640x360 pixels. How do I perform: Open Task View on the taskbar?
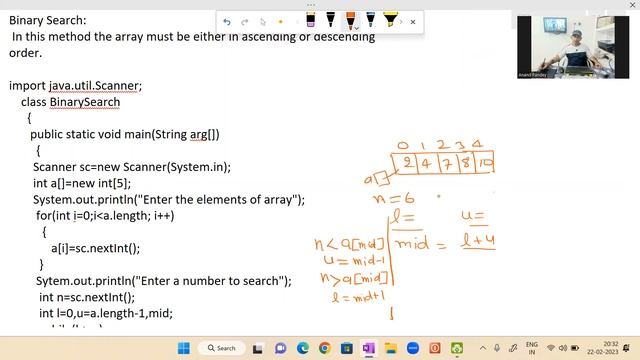coord(258,349)
